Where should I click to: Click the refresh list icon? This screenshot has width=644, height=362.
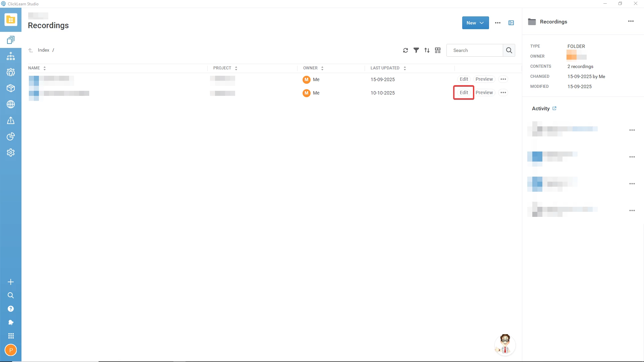[406, 50]
